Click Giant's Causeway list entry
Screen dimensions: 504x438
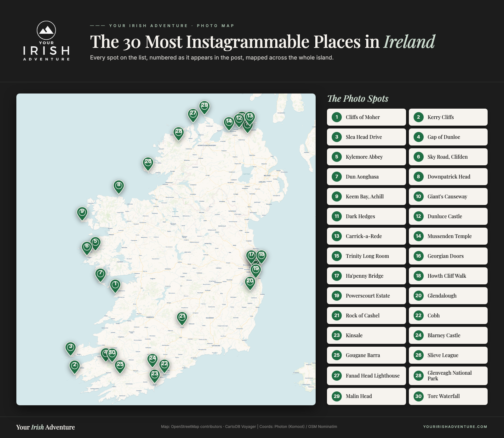448,196
